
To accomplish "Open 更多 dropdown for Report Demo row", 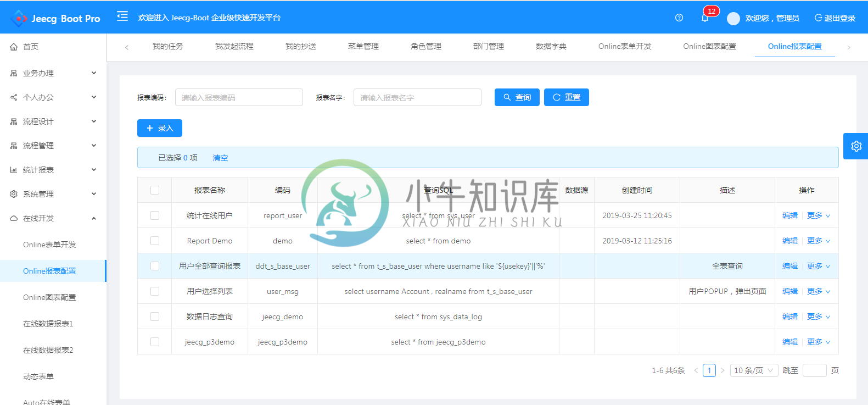I will point(819,241).
